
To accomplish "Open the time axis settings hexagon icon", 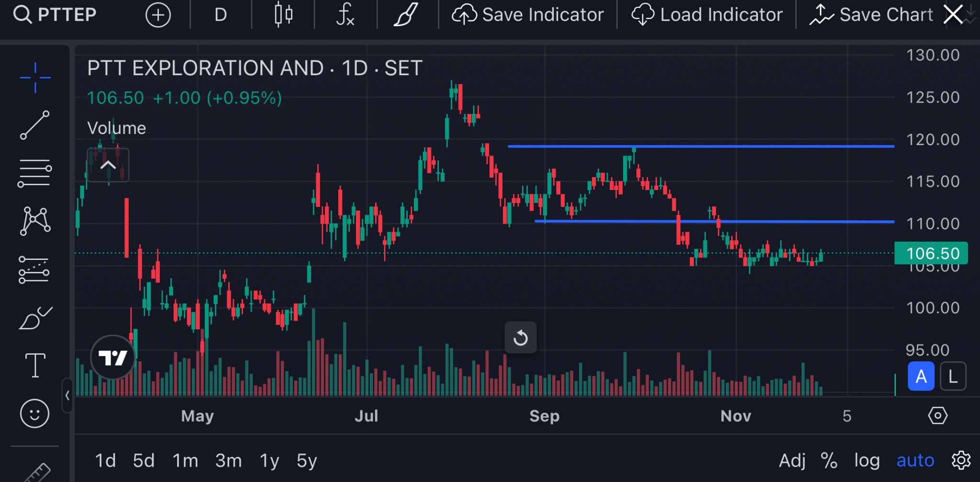I will [937, 415].
